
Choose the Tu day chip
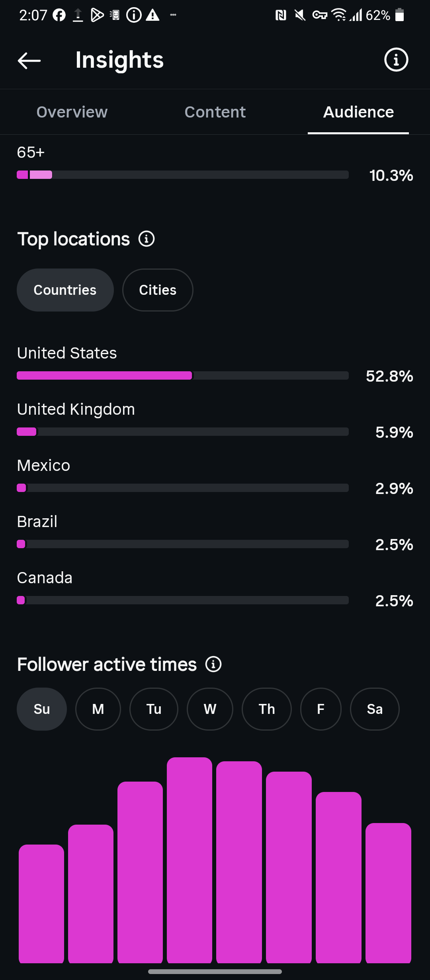(154, 709)
